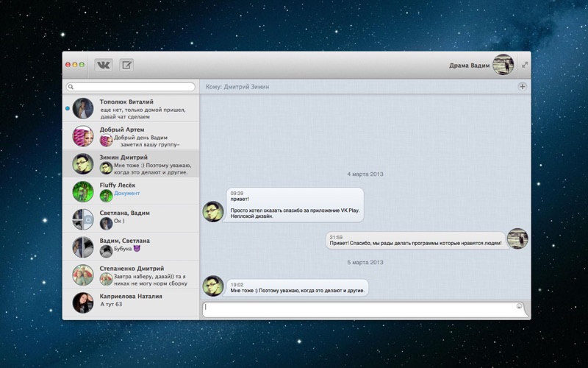Open the Вадим, Светлана group chat
Screen dimensions: 588x368
(x=131, y=247)
